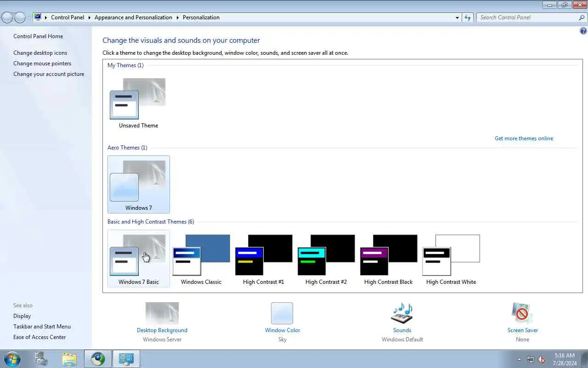Click the Screen Saver link text
Image resolution: width=588 pixels, height=368 pixels.
point(523,330)
